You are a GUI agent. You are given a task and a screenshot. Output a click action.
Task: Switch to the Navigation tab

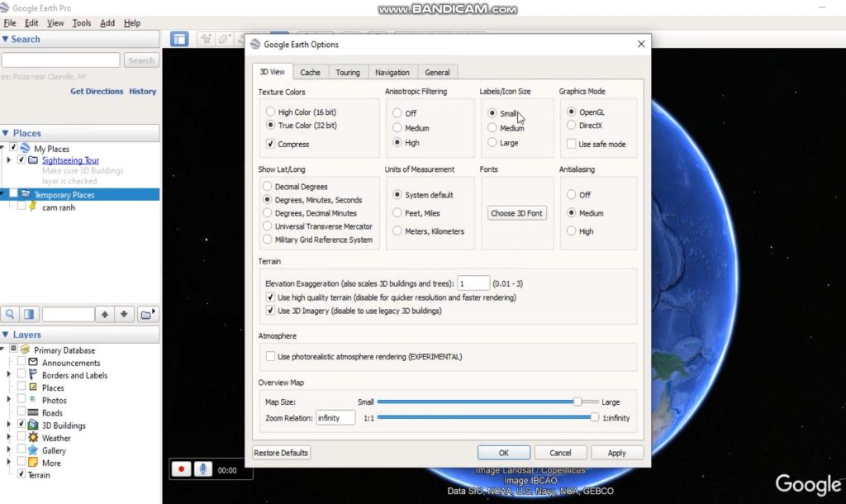click(x=392, y=73)
